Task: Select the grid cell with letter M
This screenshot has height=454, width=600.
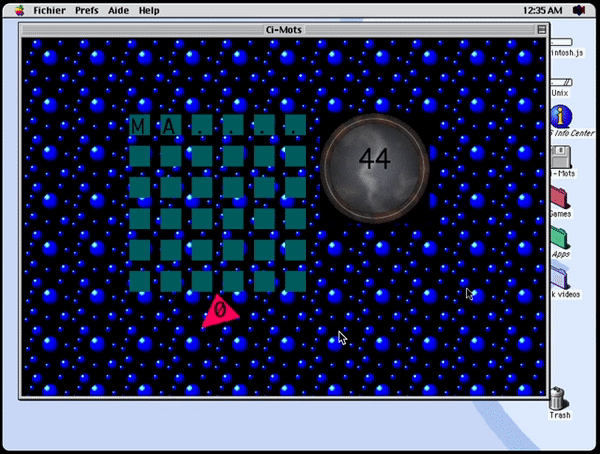Action: (x=140, y=125)
